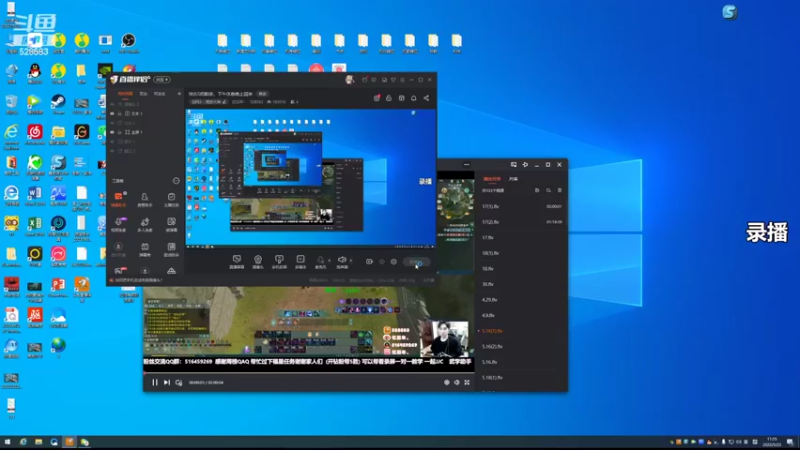Add camera source from bottom toolbar
Screen dimensions: 800x450
(x=258, y=262)
